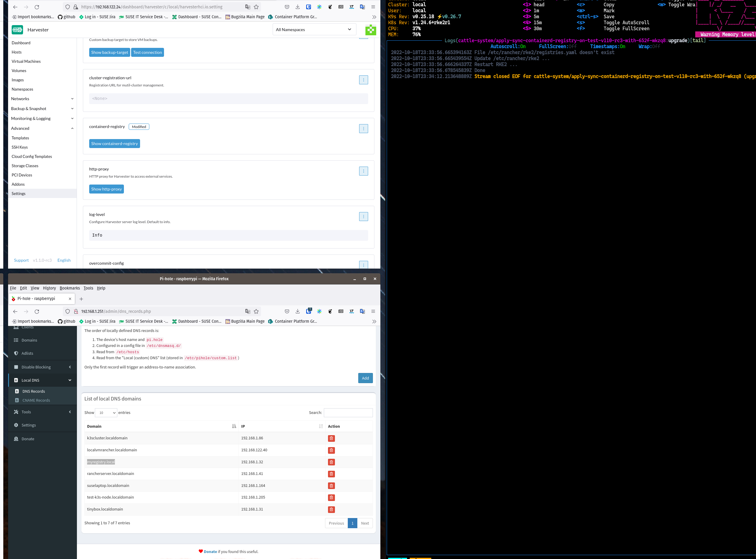The width and height of the screenshot is (756, 559).
Task: Click the search field above DNS domains
Action: (348, 412)
